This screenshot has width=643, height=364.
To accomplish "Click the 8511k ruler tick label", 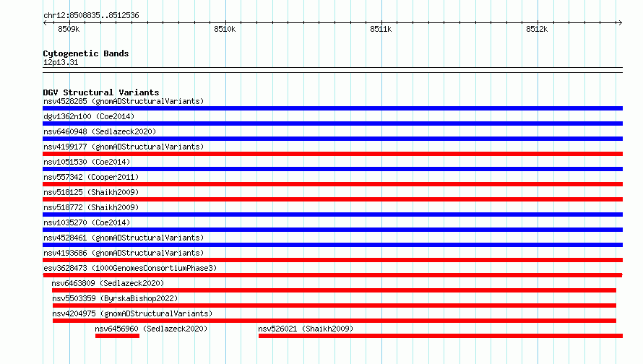I will tap(381, 29).
